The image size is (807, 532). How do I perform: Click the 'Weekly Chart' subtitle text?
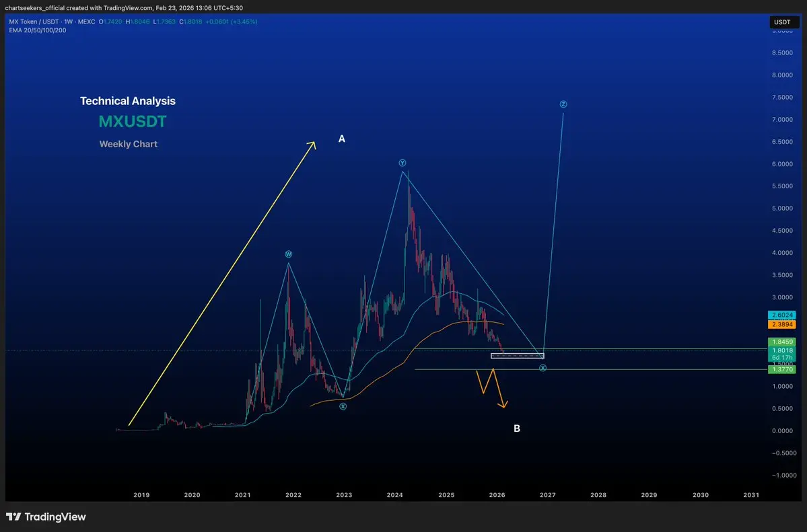pos(128,144)
